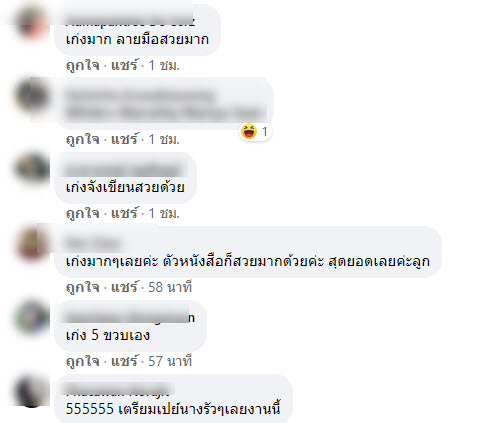Click the laughing emoji reaction icon
Screen dimensions: 499x423
point(249,131)
